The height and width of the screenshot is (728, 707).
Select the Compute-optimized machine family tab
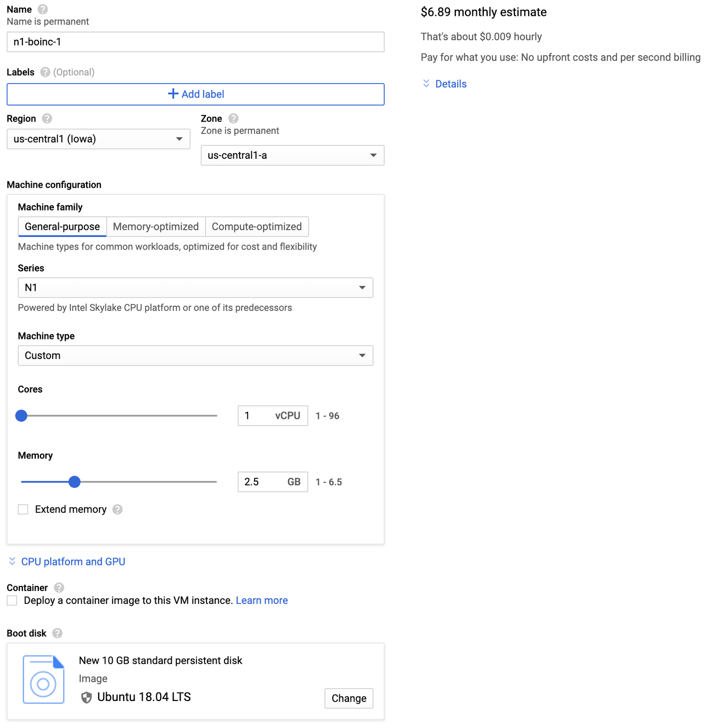coord(256,227)
